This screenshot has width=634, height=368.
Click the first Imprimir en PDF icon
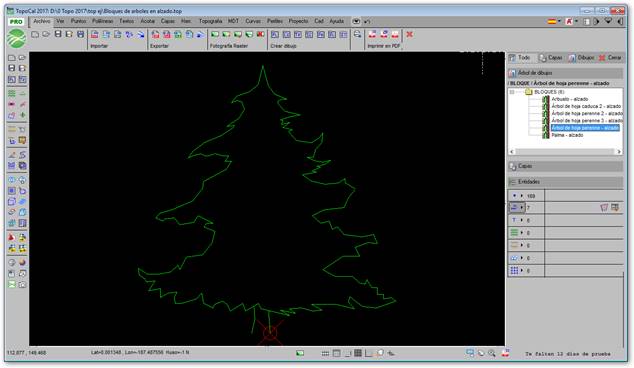[372, 34]
